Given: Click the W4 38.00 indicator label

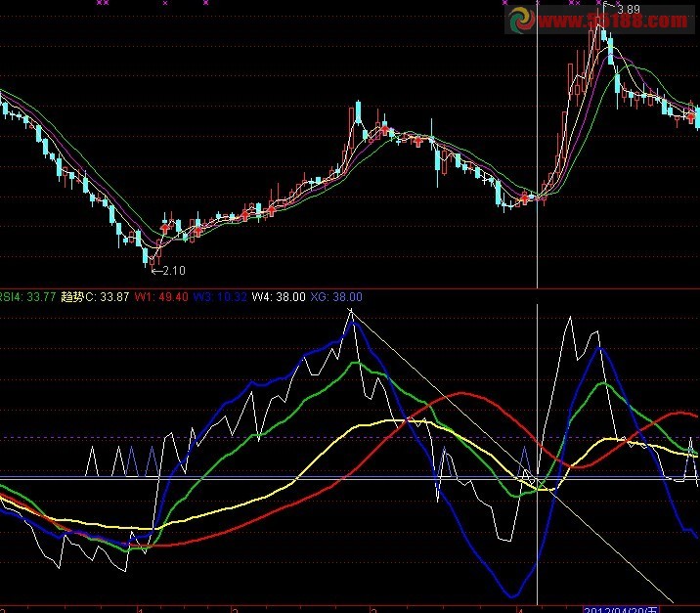Looking at the screenshot, I should pyautogui.click(x=278, y=297).
